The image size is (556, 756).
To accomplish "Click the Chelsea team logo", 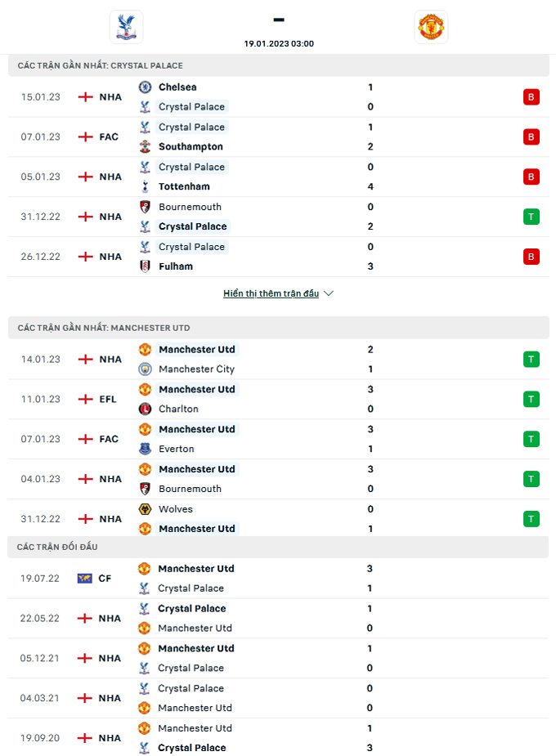I will tap(145, 87).
